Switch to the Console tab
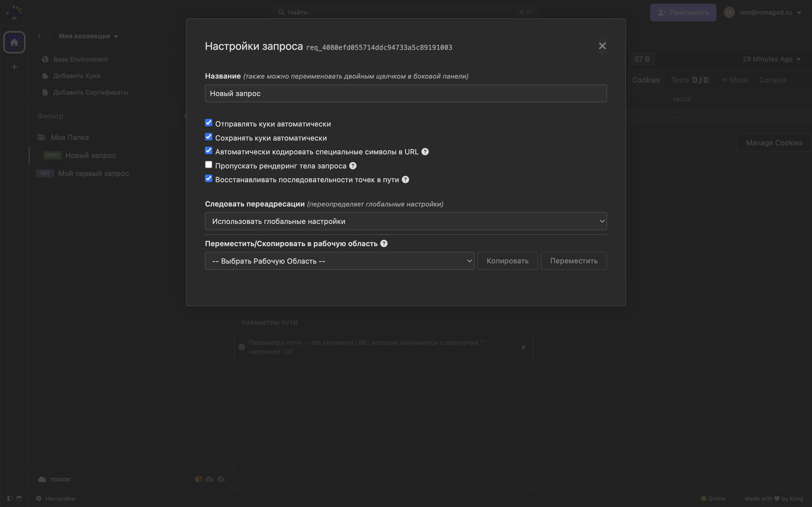 click(773, 80)
